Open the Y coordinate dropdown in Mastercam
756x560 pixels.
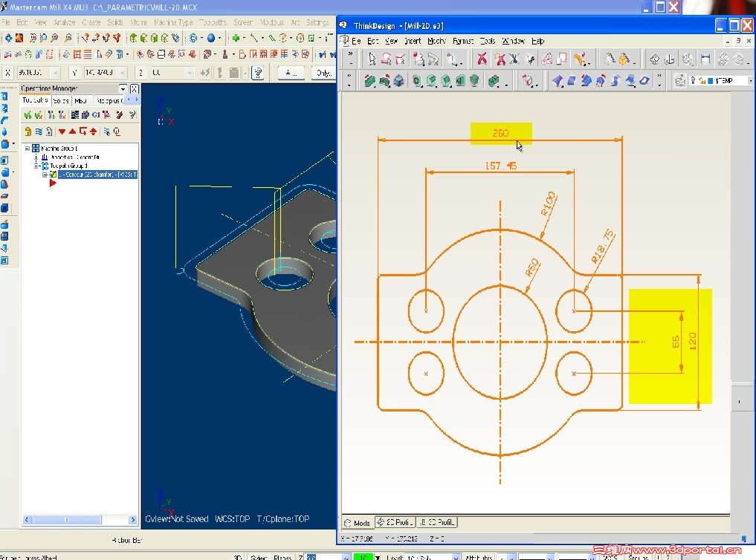[123, 73]
